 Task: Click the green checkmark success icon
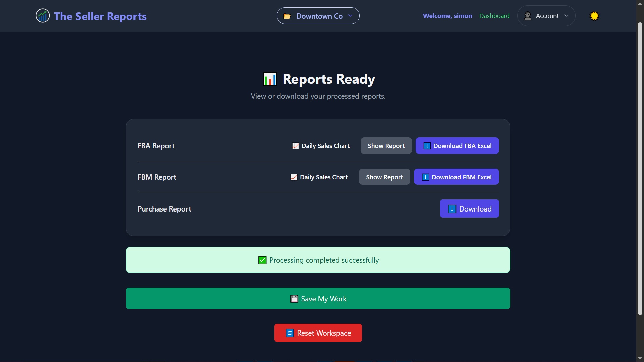(262, 260)
